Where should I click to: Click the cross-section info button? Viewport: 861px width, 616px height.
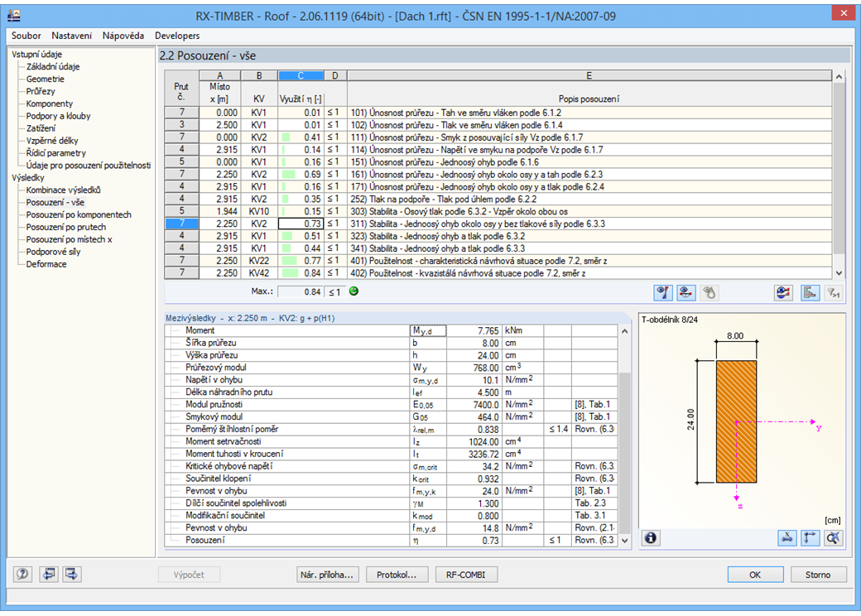point(651,538)
